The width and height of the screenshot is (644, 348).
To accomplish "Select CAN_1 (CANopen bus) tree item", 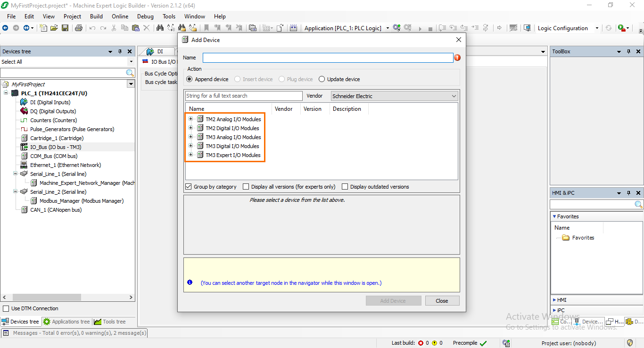I will (x=51, y=210).
